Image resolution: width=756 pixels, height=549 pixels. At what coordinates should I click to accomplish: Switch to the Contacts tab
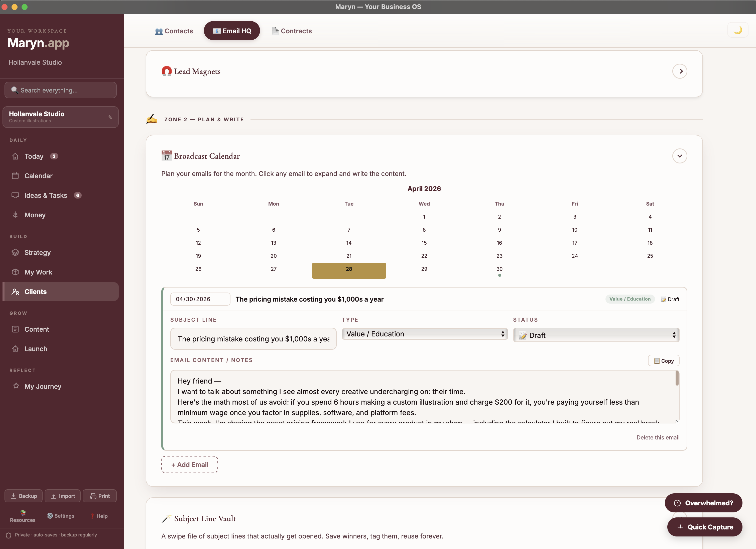coord(174,31)
